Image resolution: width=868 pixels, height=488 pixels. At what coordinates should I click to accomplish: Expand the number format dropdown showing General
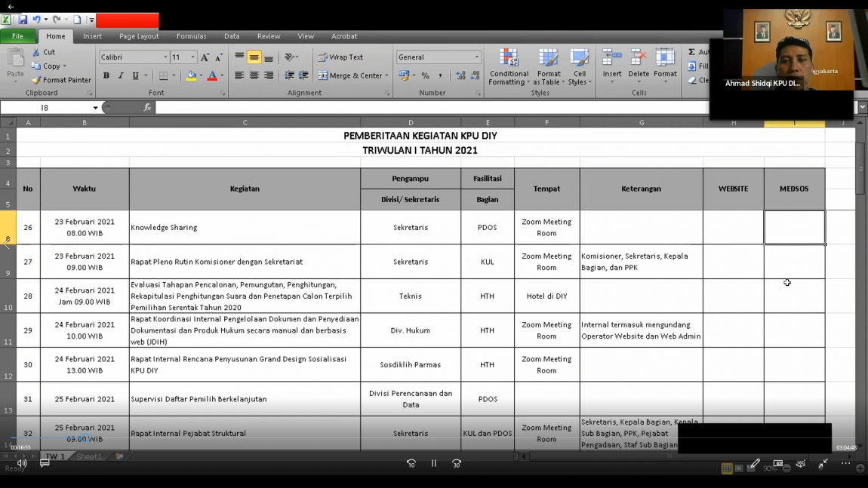[x=476, y=57]
